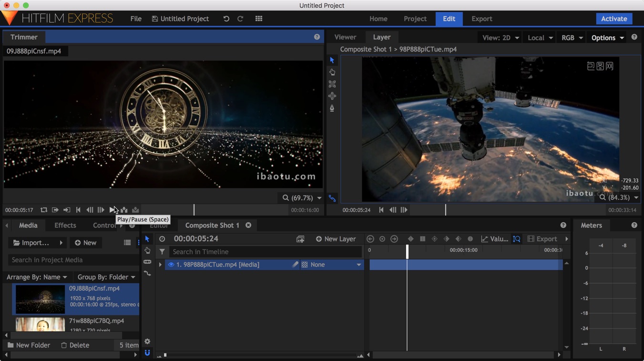Switch media panel to list view
Image resolution: width=644 pixels, height=361 pixels.
tap(127, 243)
